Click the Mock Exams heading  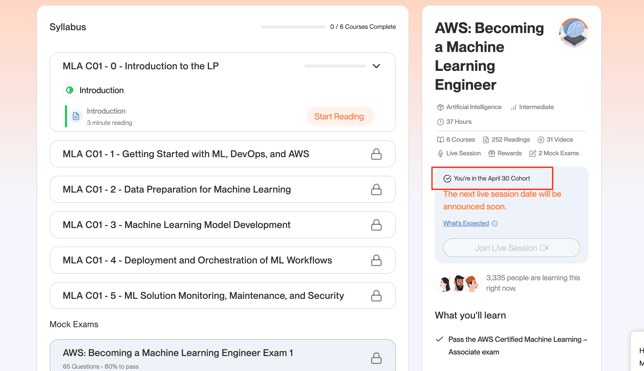coord(74,325)
